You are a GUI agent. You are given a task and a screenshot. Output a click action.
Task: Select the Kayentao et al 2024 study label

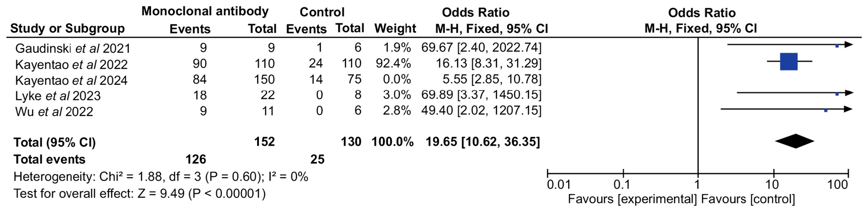pos(71,81)
